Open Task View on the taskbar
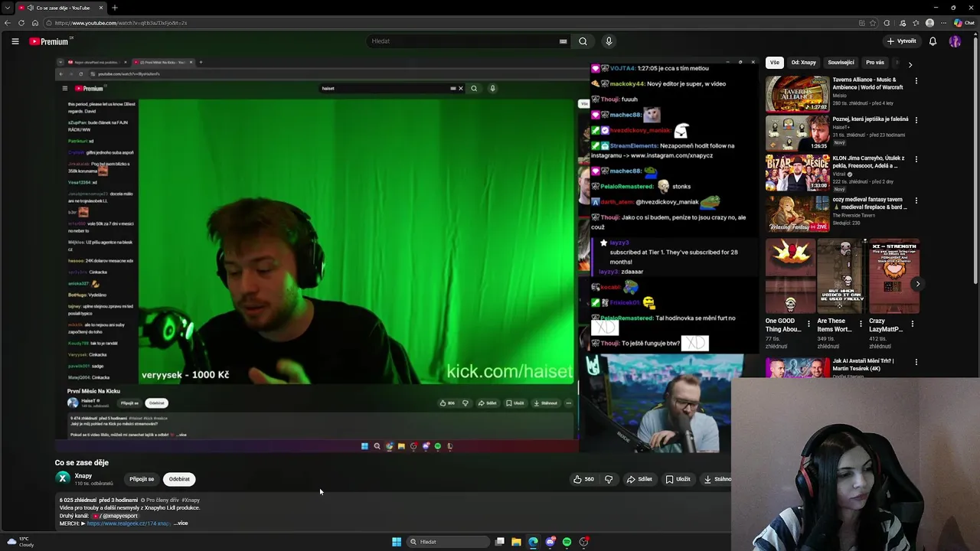 tap(500, 542)
